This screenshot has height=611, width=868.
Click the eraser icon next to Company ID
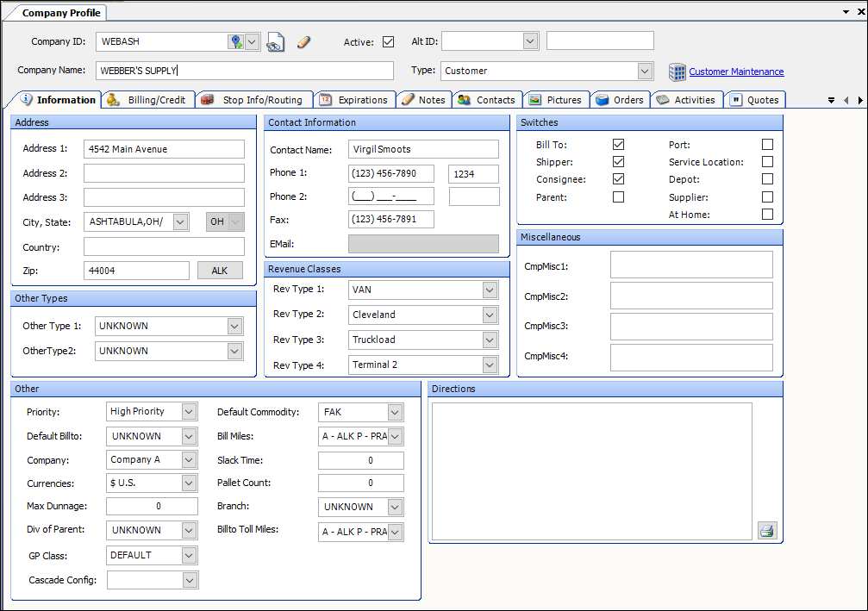(x=303, y=42)
